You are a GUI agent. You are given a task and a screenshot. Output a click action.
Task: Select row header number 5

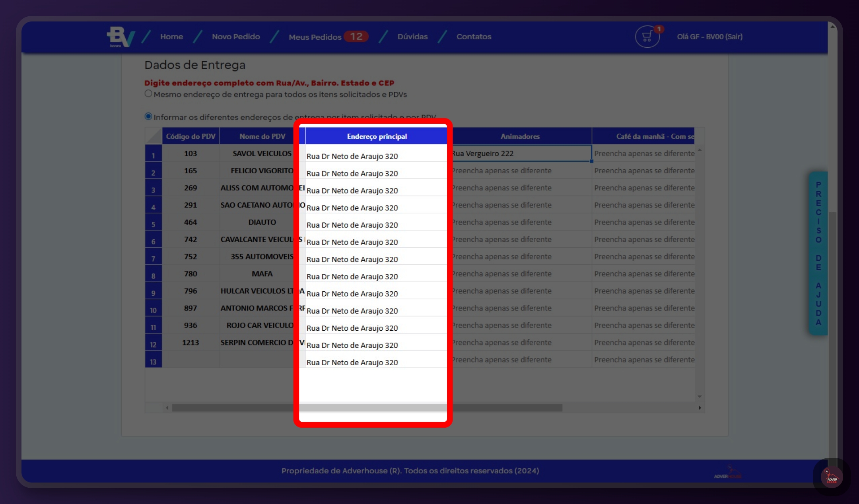154,222
